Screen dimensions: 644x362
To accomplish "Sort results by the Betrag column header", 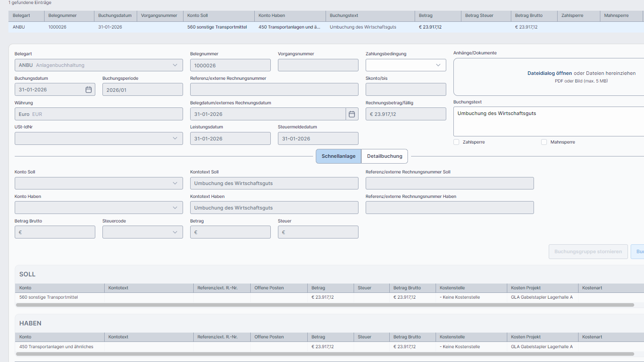I will (x=426, y=16).
